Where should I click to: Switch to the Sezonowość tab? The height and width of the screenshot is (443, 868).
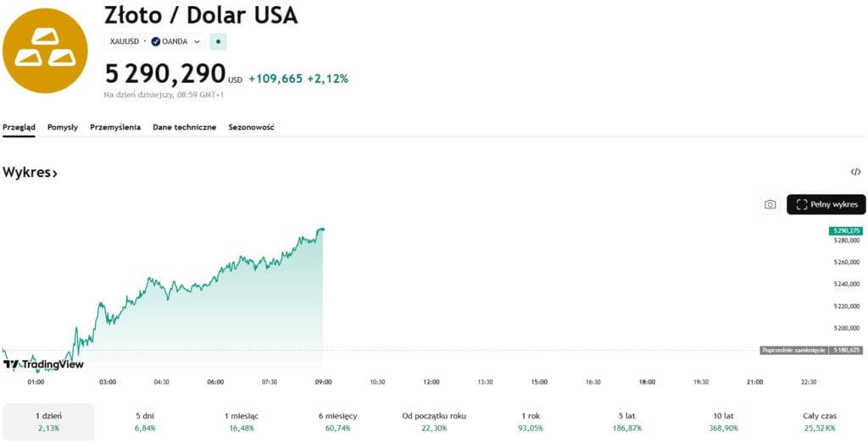click(x=251, y=127)
